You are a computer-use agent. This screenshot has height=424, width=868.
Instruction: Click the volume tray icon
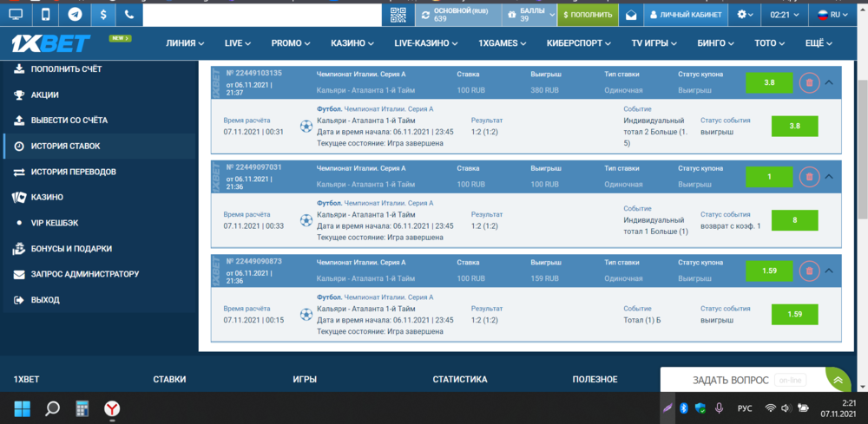point(785,408)
